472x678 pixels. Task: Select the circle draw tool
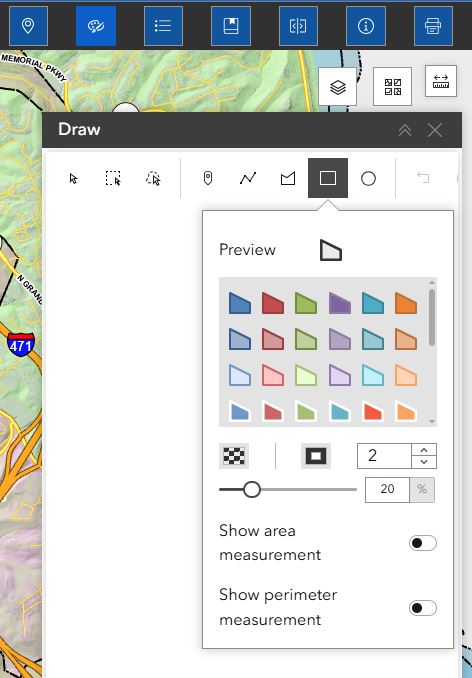click(368, 178)
